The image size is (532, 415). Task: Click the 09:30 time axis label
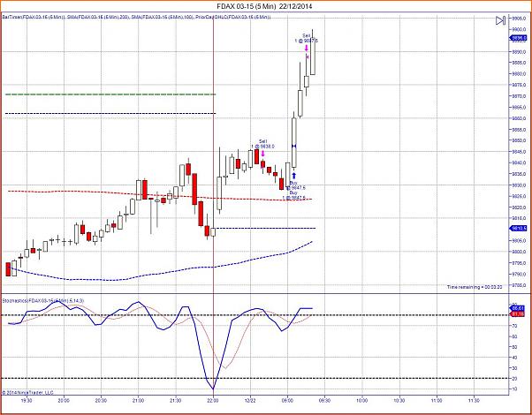click(324, 400)
